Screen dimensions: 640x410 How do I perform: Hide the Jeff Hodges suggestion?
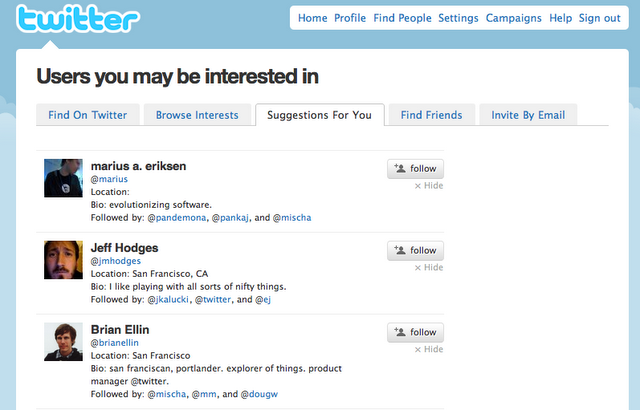[429, 268]
